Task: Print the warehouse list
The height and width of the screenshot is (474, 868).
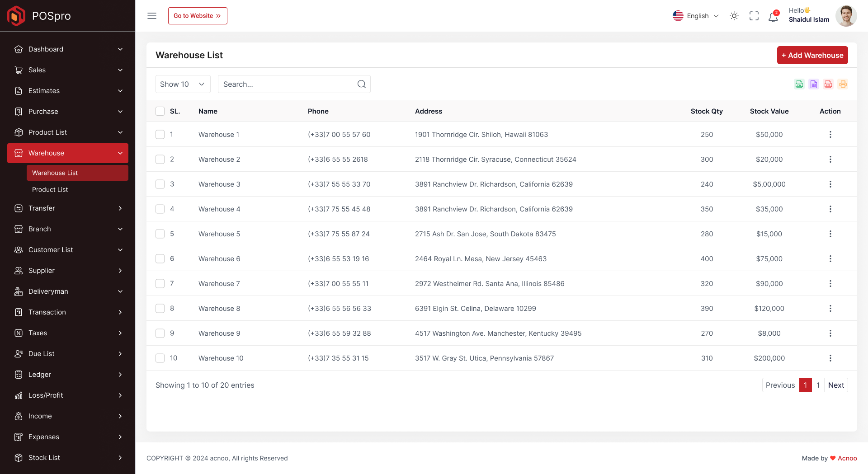Action: point(843,84)
